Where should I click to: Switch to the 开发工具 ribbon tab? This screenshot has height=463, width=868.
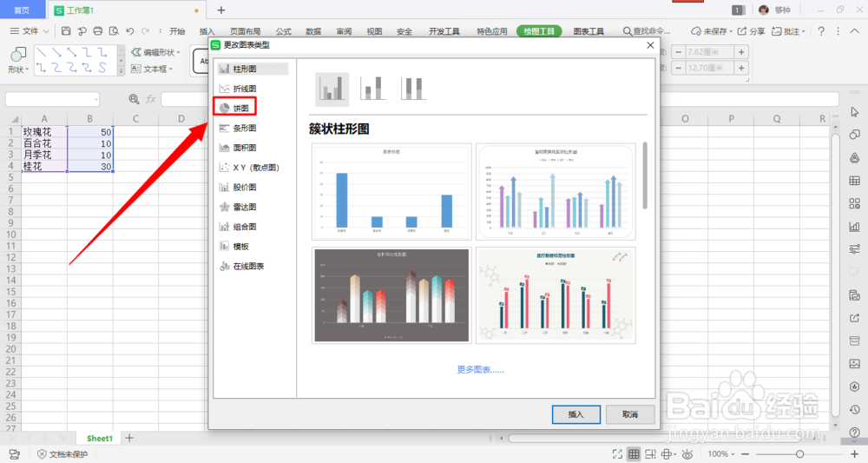[444, 31]
